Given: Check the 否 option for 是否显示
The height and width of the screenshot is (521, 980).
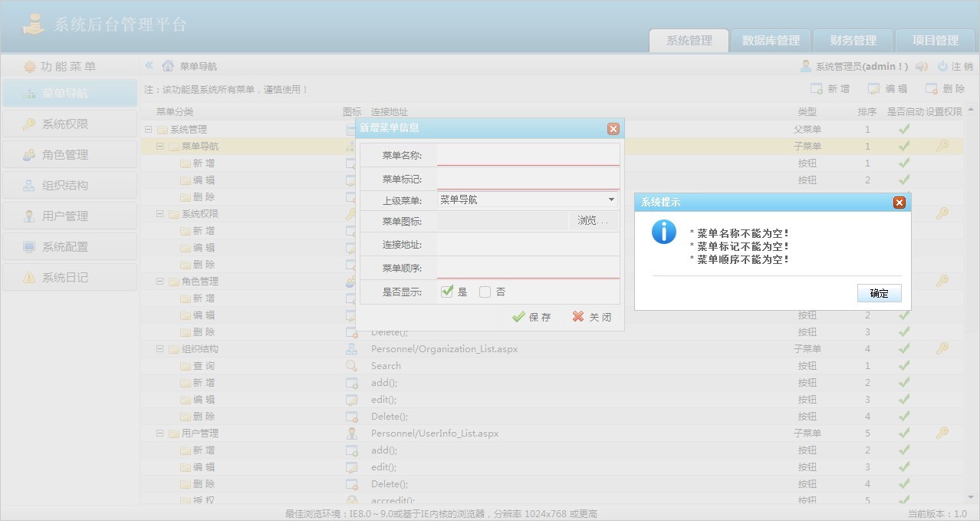Looking at the screenshot, I should point(485,292).
